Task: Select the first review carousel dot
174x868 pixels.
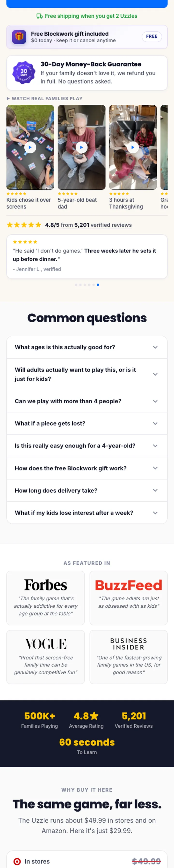Action: tap(76, 285)
